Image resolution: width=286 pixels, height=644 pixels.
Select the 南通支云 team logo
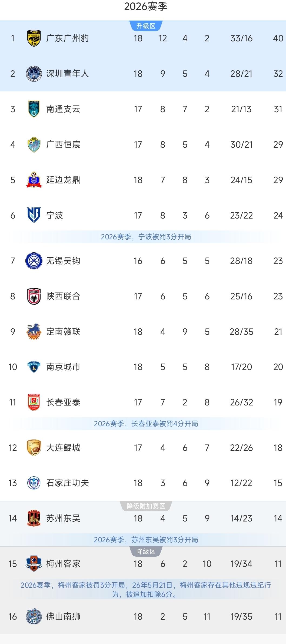pos(34,109)
